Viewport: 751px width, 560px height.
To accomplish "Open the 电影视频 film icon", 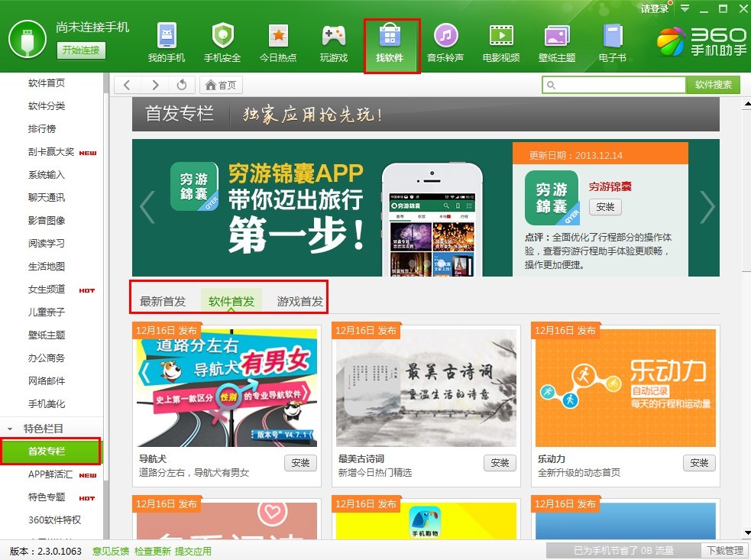I will (501, 36).
